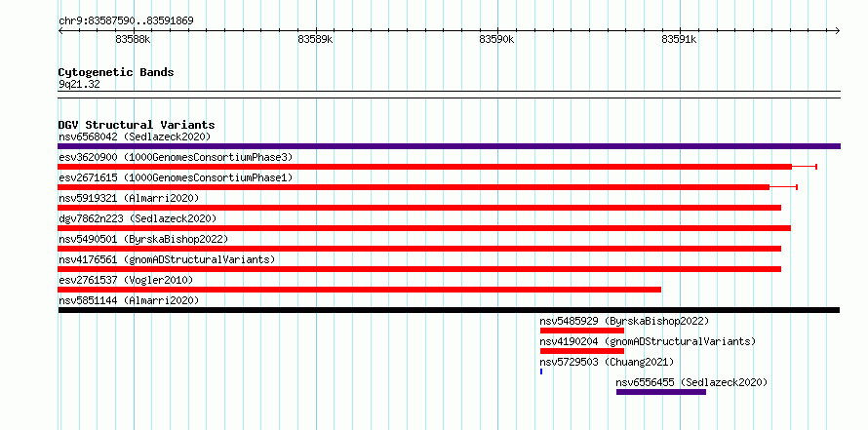Click the esv2761537 red variant bar

tap(360, 290)
